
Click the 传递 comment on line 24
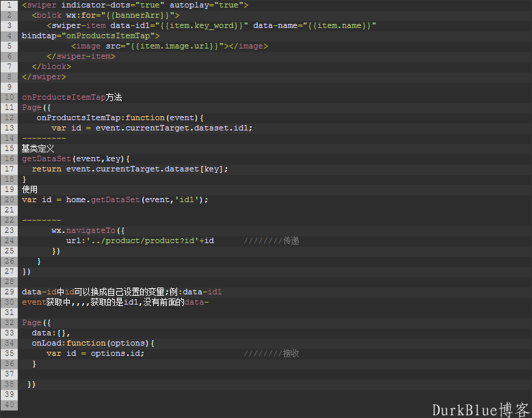click(271, 240)
